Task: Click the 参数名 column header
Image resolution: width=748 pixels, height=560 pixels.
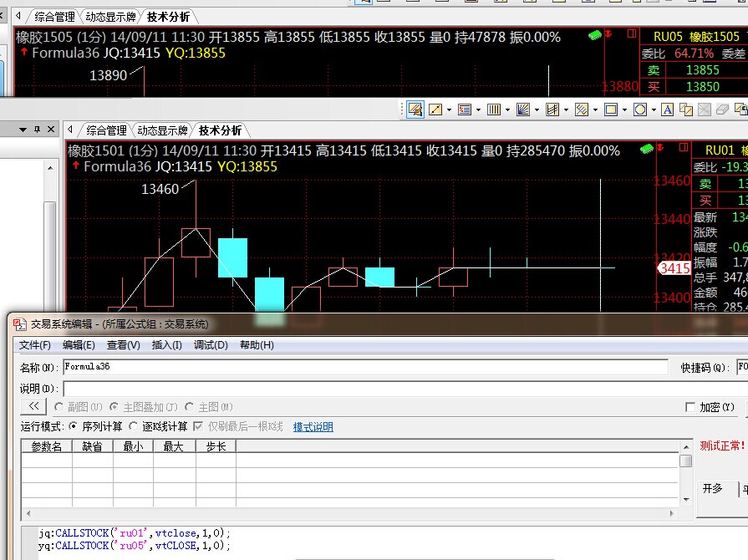Action: click(46, 446)
